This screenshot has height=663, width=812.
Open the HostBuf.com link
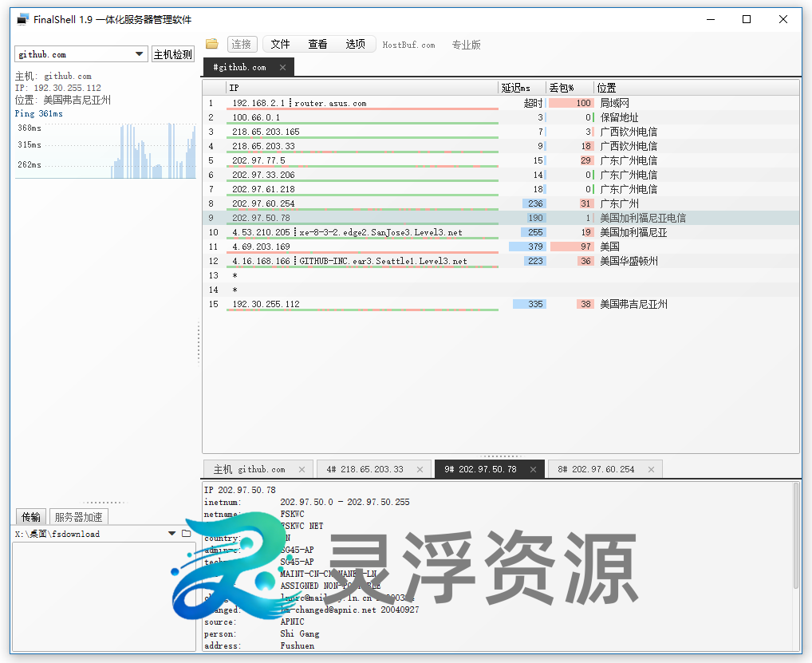point(408,45)
